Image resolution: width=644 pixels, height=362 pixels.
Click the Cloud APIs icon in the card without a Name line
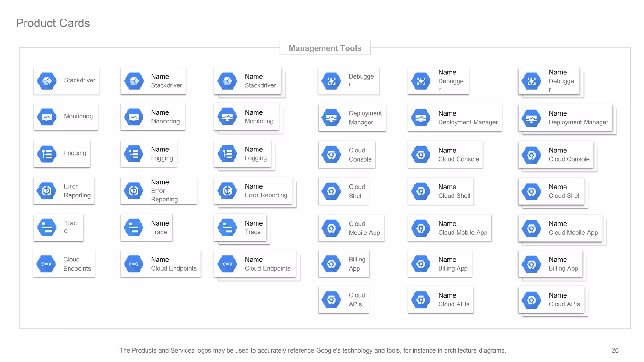pos(331,299)
